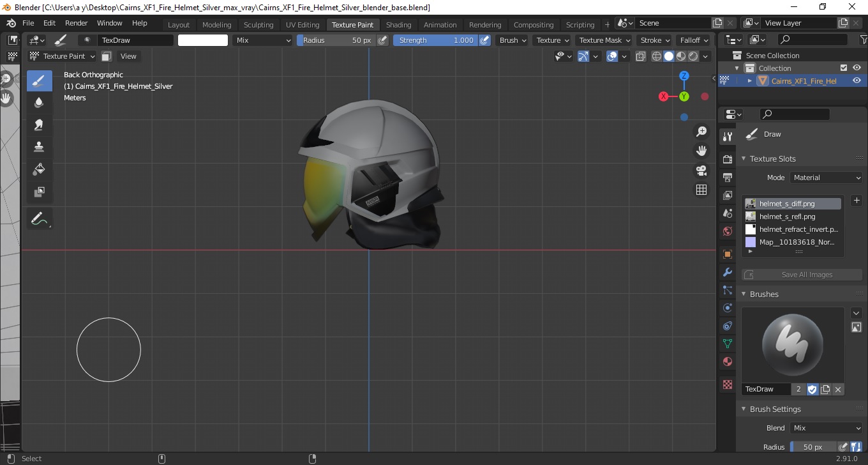Switch to the Sculpting workspace tab
The width and height of the screenshot is (868, 465).
[258, 25]
